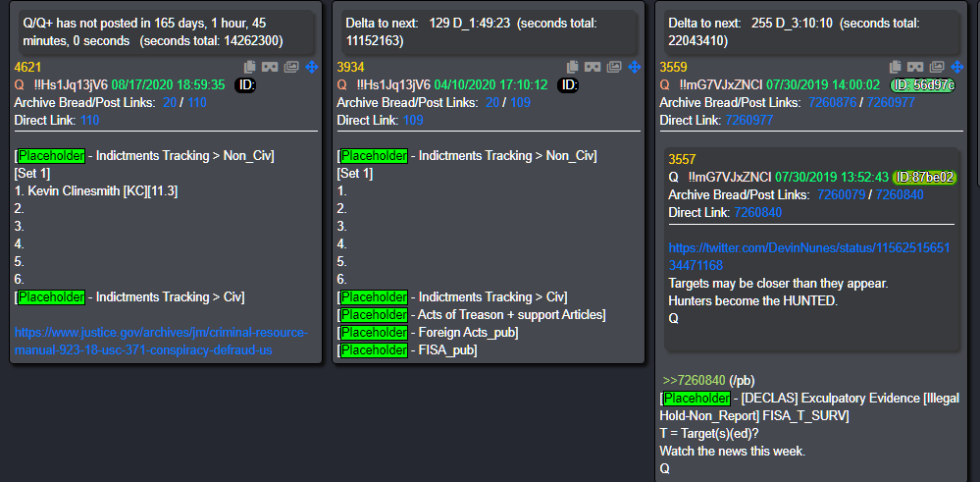
Task: Click tripcode !!Hs1Jq13jV6 on post 4621
Action: (72, 85)
